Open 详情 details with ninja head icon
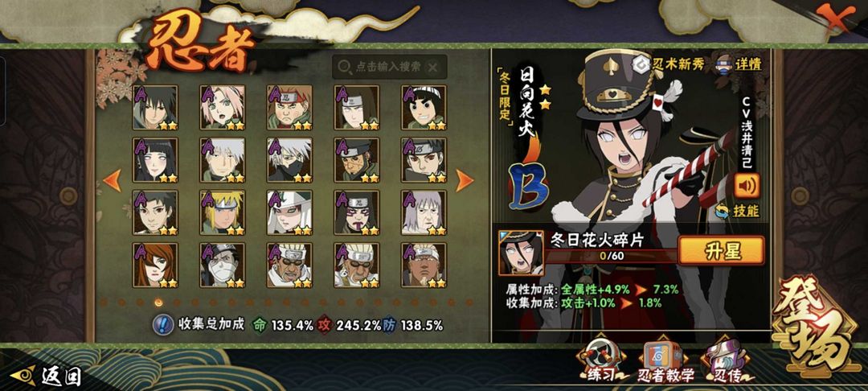868x391 pixels. (x=740, y=63)
